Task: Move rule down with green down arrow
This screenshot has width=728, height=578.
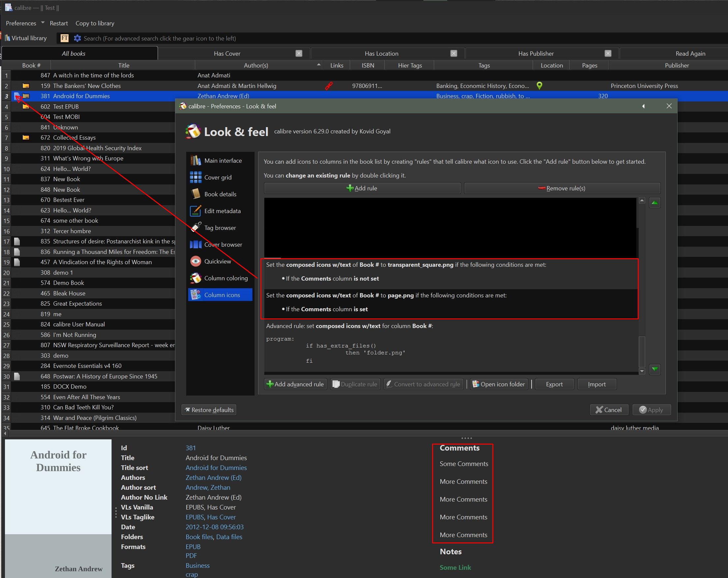Action: tap(655, 369)
